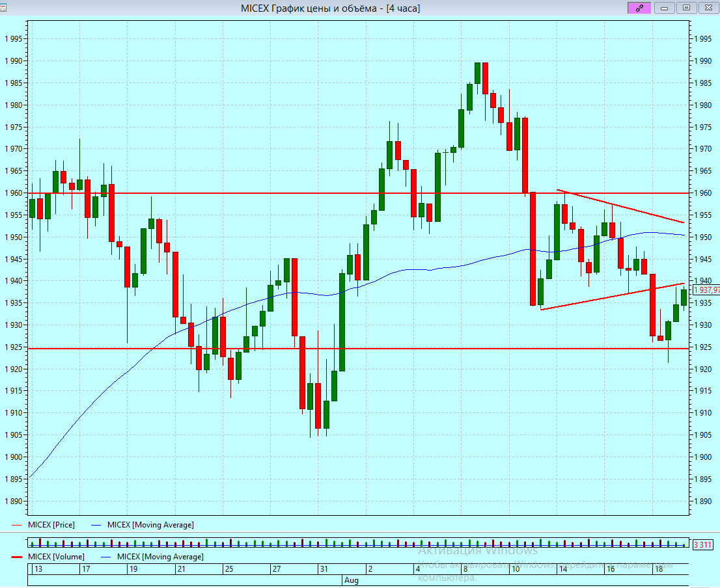Click the 1 945 label on the left price axis

(x=14, y=259)
